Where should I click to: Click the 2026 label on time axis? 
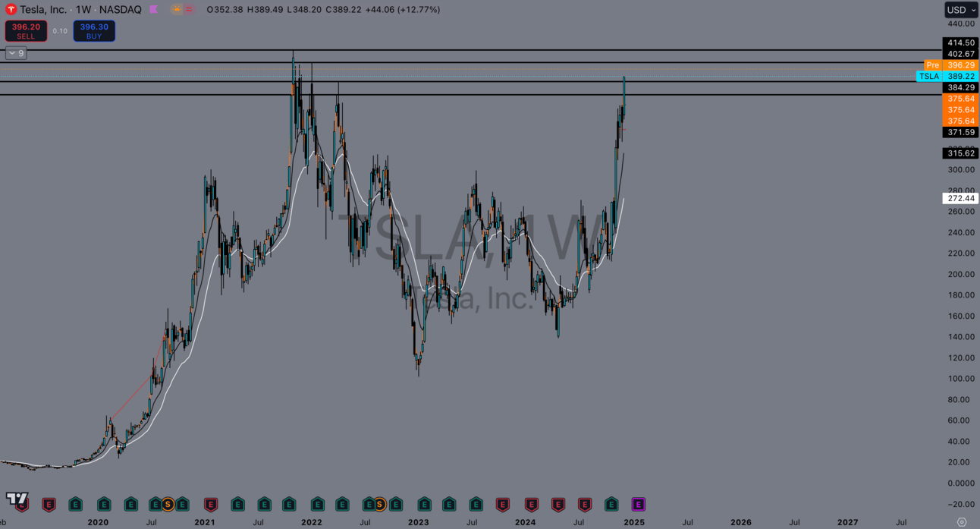[741, 522]
